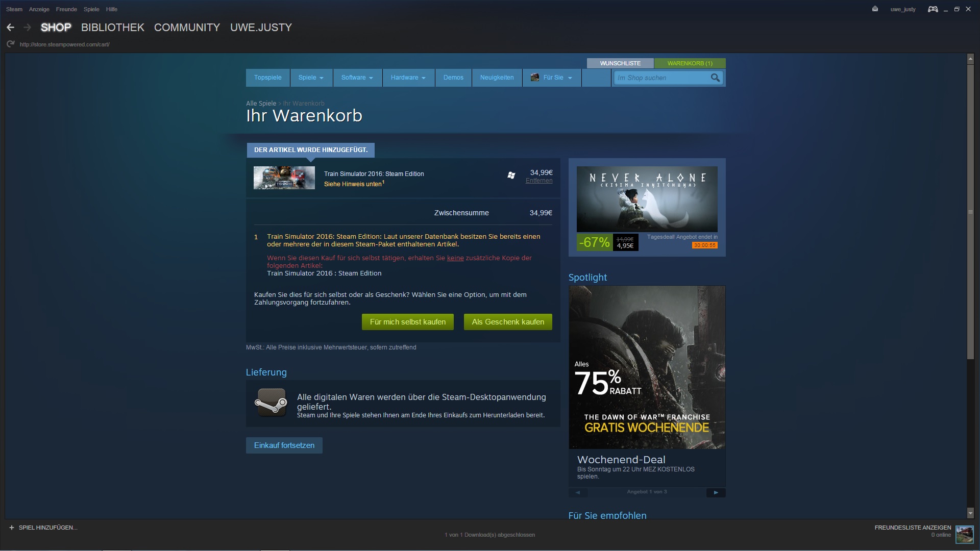
Task: Expand the Software store dropdown
Action: (357, 78)
